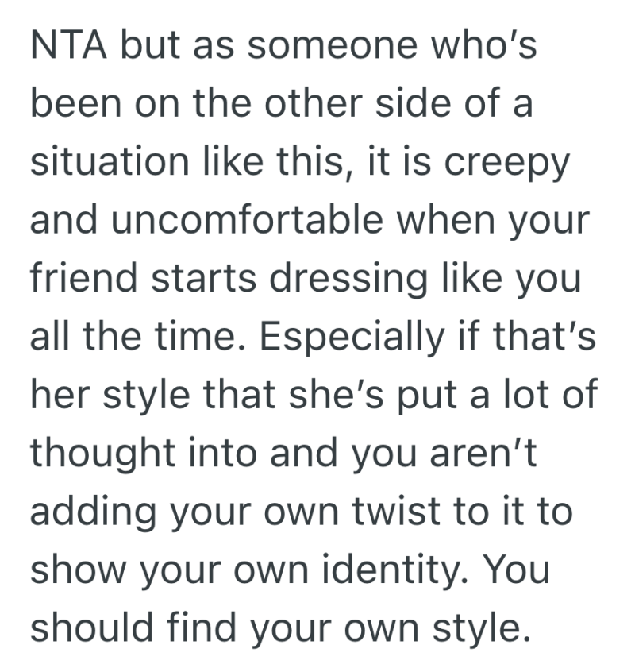Screen dimensions: 635x672
Task: Click the word "aren't"
Action: coord(490,453)
